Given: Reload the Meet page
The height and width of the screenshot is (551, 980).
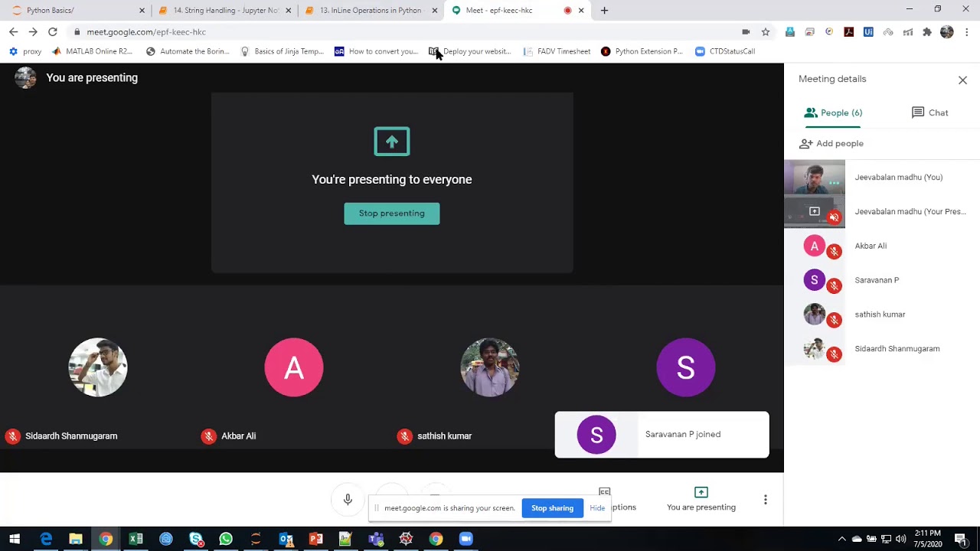Looking at the screenshot, I should click(x=53, y=31).
